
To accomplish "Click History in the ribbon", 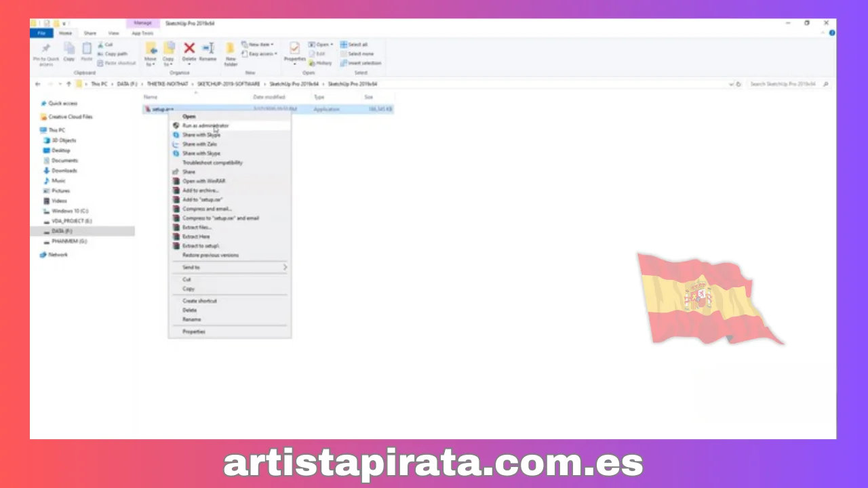I will coord(321,63).
